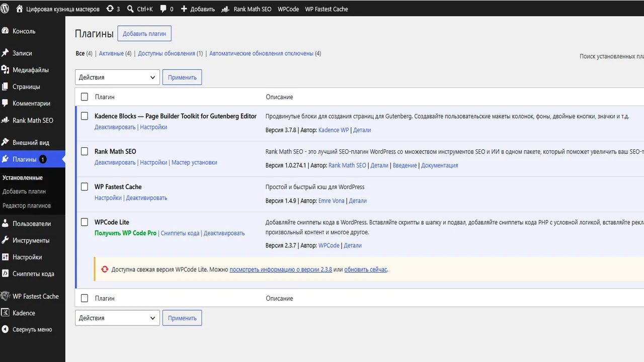Check the WPCode Lite plugin checkbox
The height and width of the screenshot is (362, 644).
[x=85, y=222]
